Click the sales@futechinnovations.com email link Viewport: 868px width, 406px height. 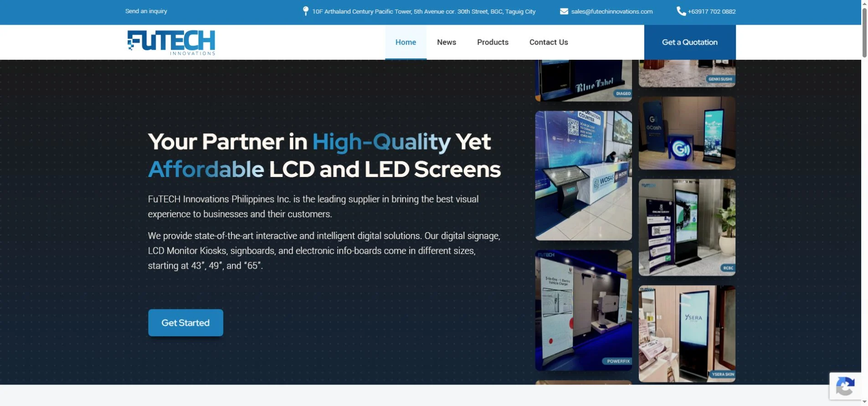tap(612, 11)
